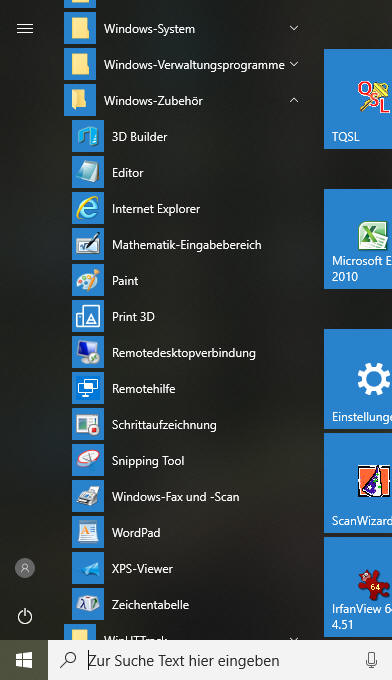Open Windows-Fax und -Scan entry text
392x680 pixels.
[x=175, y=497]
